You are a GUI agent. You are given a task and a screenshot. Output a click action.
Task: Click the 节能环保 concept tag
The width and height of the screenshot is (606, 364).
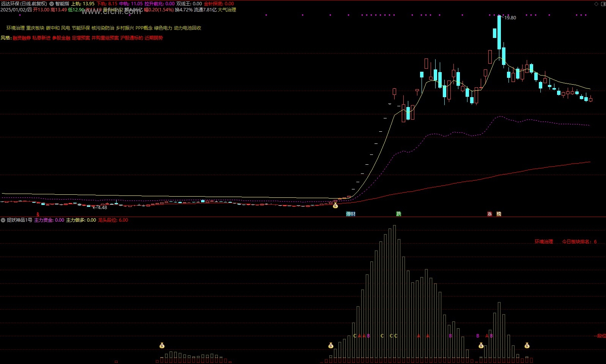[x=81, y=28]
